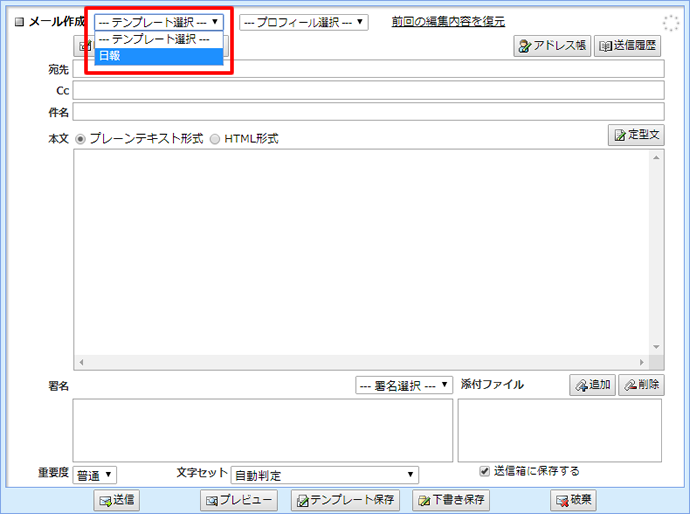Discard the mail with 破棄
690x514 pixels.
point(573,499)
